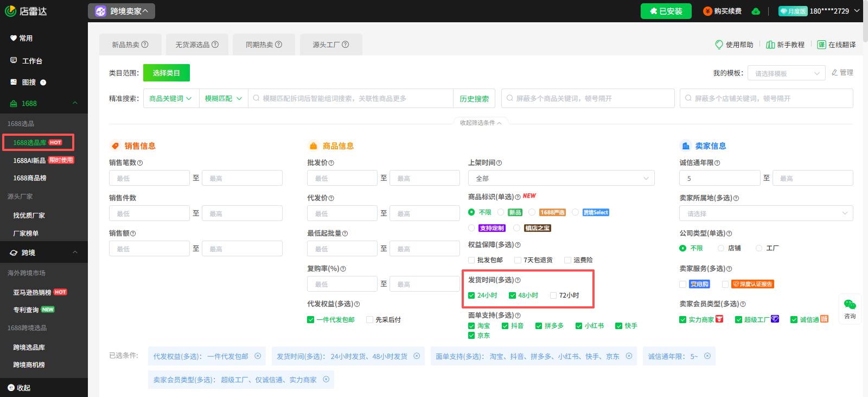Click the cloud download icon in header

click(756, 11)
